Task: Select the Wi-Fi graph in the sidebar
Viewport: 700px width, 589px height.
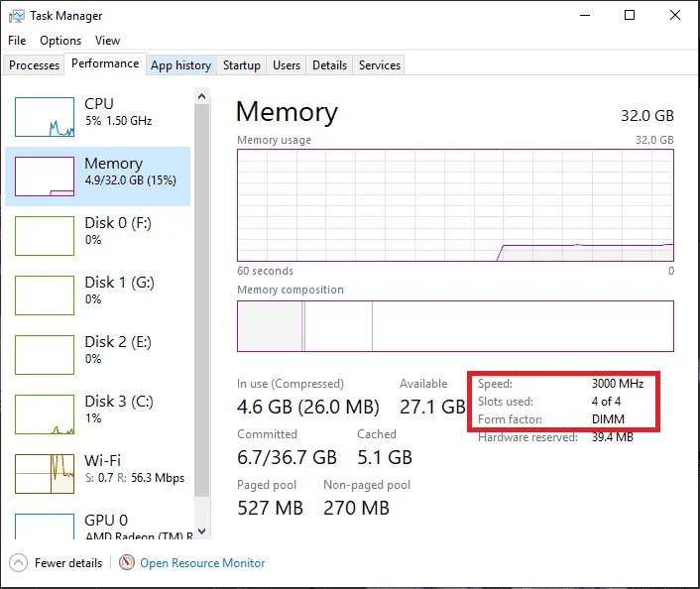Action: point(45,474)
